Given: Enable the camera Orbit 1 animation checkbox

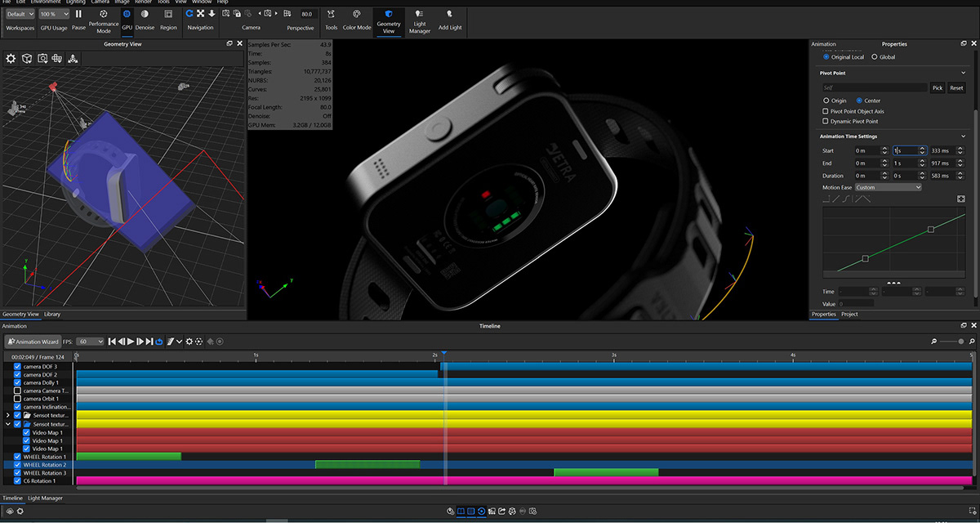Looking at the screenshot, I should tap(17, 399).
